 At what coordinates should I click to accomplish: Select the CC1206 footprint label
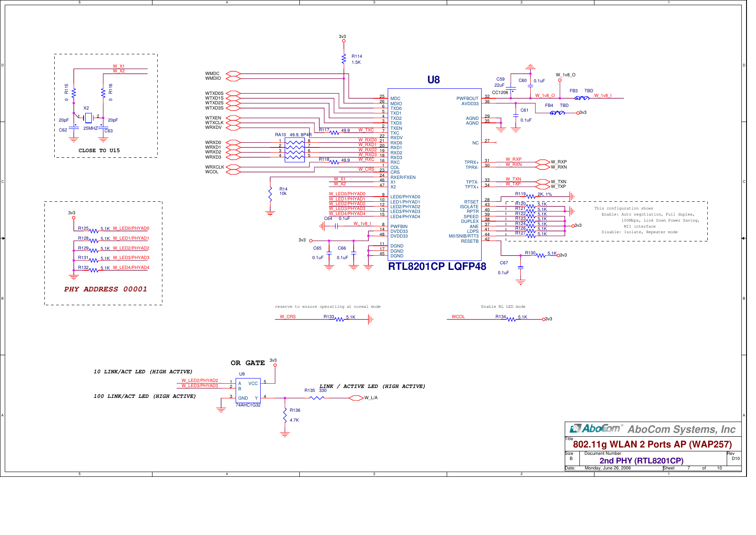(500, 93)
